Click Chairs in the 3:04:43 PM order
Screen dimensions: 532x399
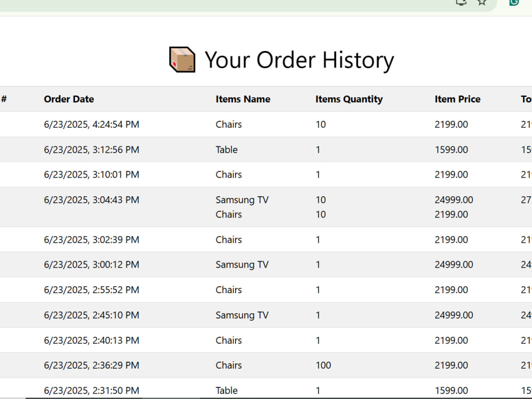coord(229,214)
